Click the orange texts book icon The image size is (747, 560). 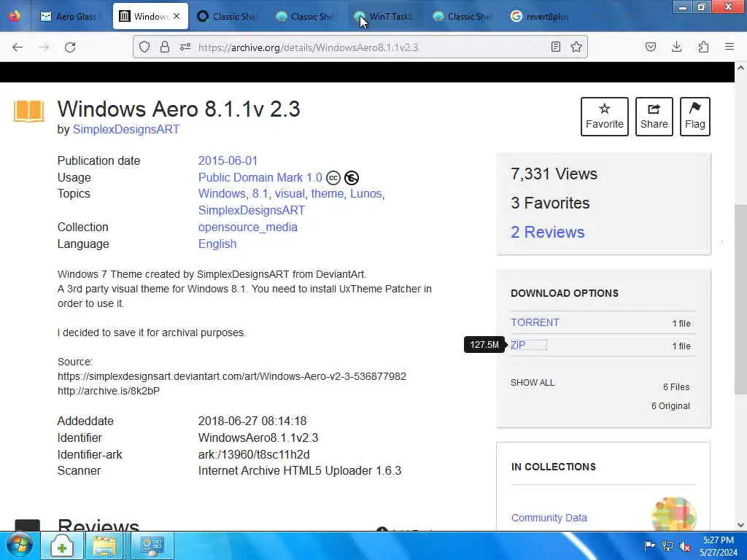pos(29,111)
